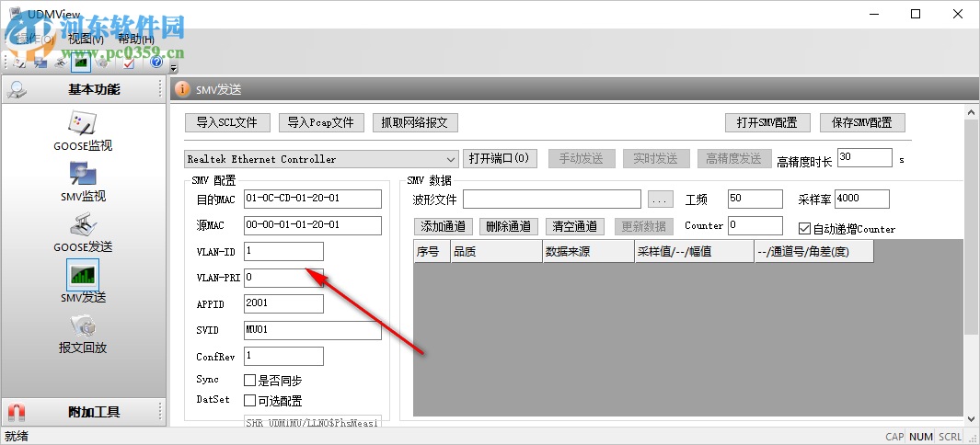Click the 工频 input field
980x445 pixels.
pyautogui.click(x=755, y=200)
